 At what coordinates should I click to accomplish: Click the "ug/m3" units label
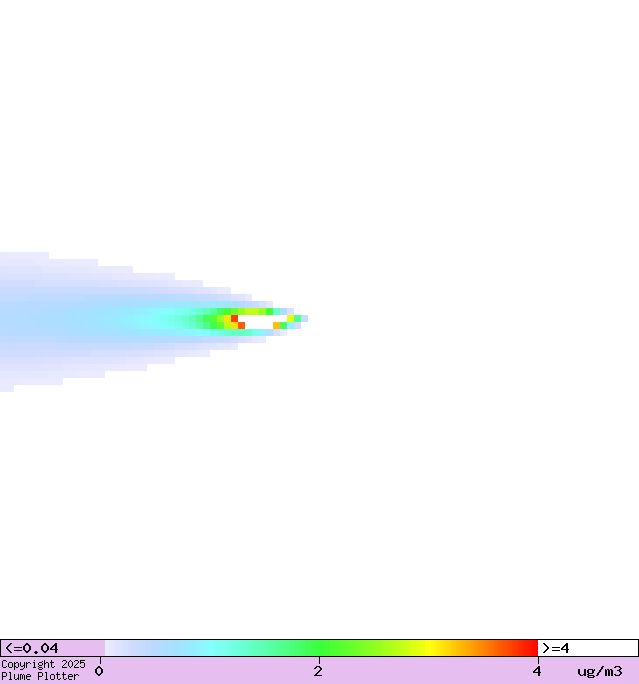[x=599, y=671]
